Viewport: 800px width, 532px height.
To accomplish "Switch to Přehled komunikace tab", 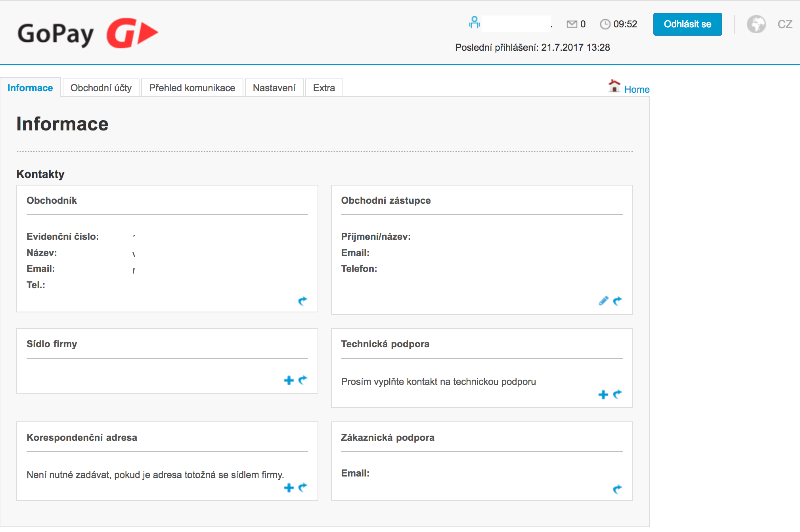I will point(192,88).
